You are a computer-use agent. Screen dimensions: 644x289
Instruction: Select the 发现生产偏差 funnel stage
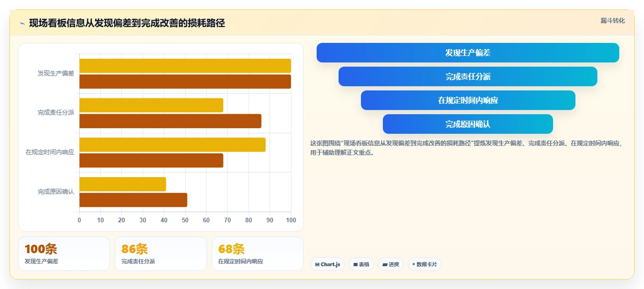click(468, 53)
